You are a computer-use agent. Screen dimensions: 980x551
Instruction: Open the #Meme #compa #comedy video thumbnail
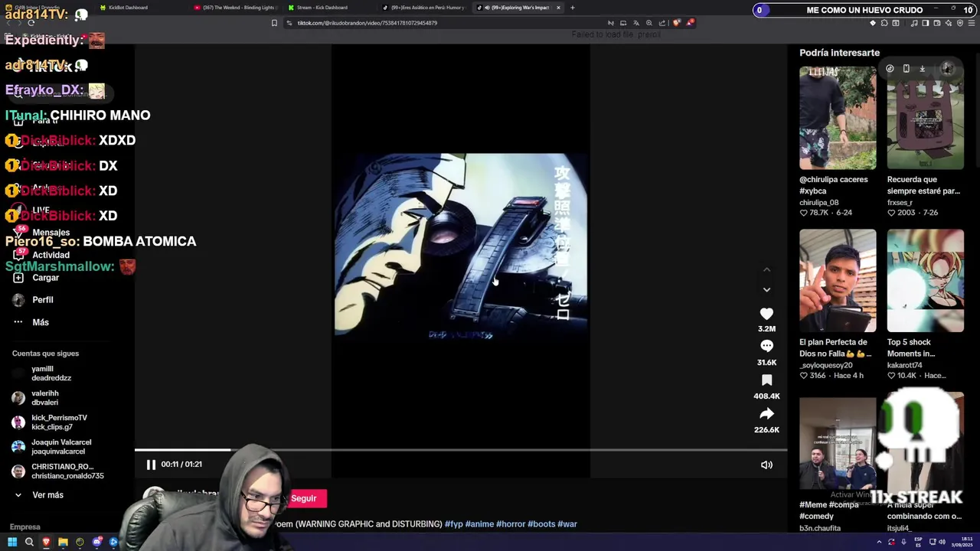point(838,444)
